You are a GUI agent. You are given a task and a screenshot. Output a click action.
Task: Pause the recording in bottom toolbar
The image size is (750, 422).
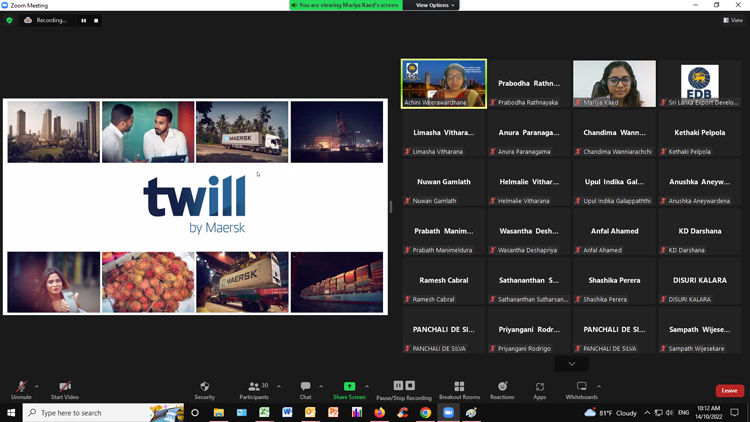[398, 385]
